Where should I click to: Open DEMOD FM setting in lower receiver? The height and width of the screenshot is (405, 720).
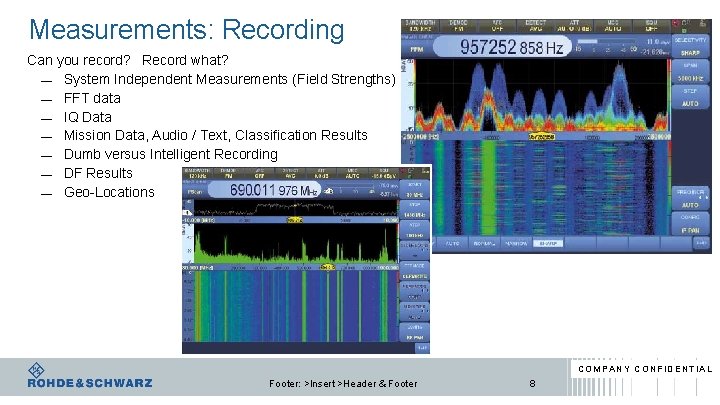[x=228, y=173]
